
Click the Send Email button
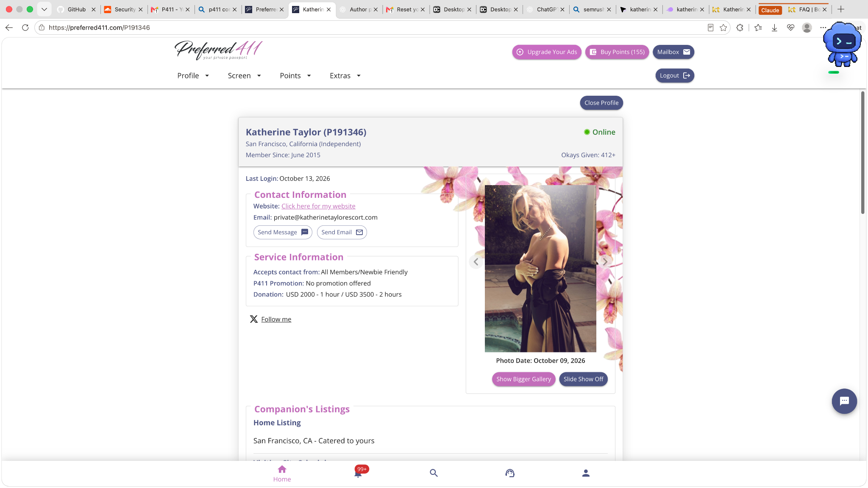point(342,232)
